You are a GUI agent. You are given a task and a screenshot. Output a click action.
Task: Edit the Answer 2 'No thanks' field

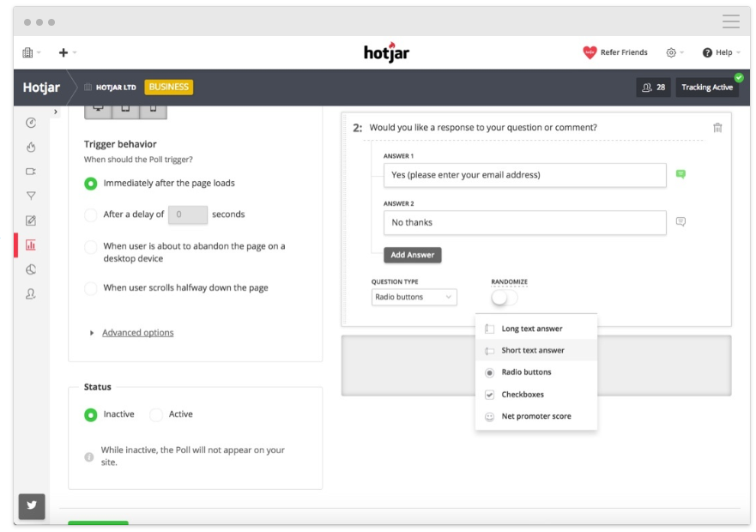pyautogui.click(x=524, y=222)
